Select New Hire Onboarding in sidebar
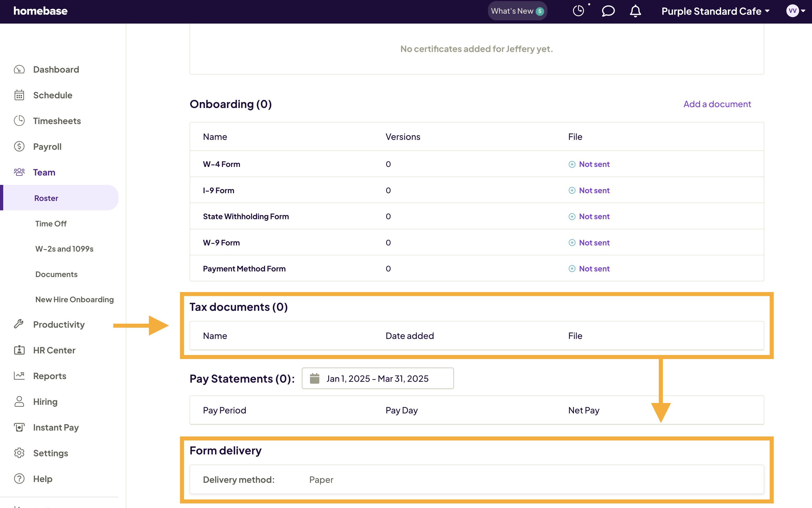The height and width of the screenshot is (508, 812). click(x=74, y=299)
